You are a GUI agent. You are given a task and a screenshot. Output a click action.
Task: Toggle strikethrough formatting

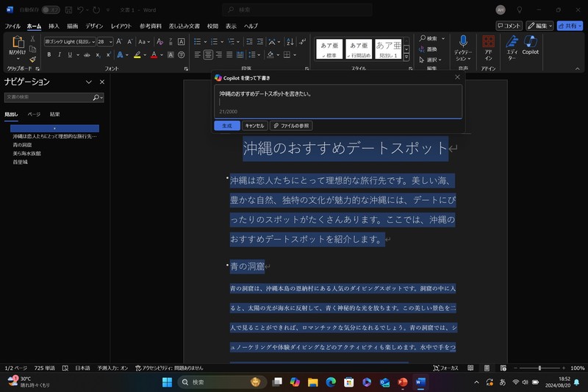coord(87,54)
